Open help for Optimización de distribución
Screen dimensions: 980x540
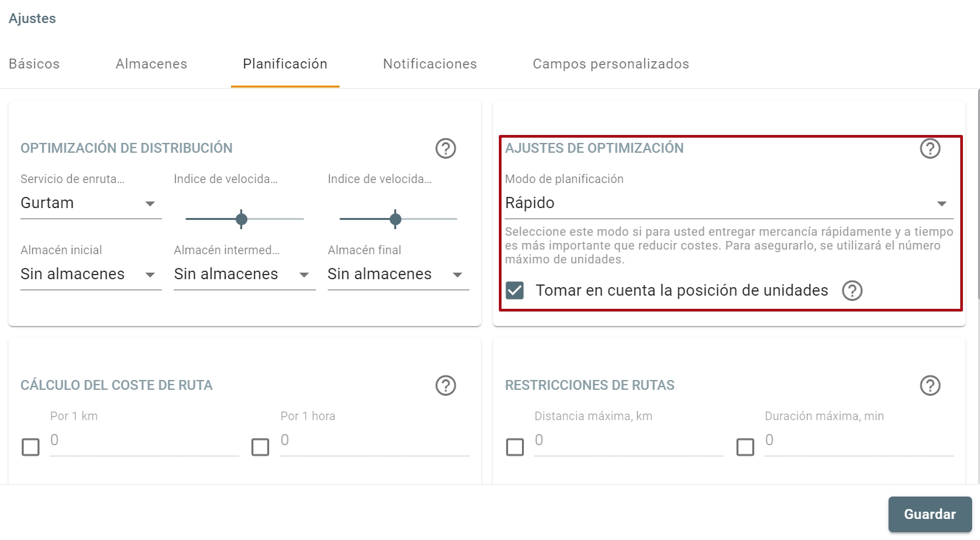(446, 149)
